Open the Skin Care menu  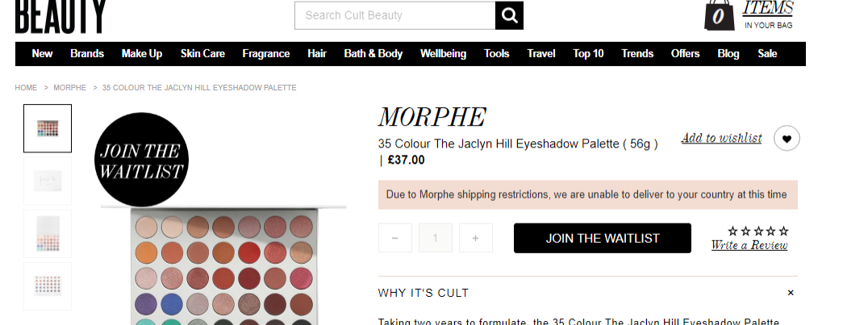point(202,54)
